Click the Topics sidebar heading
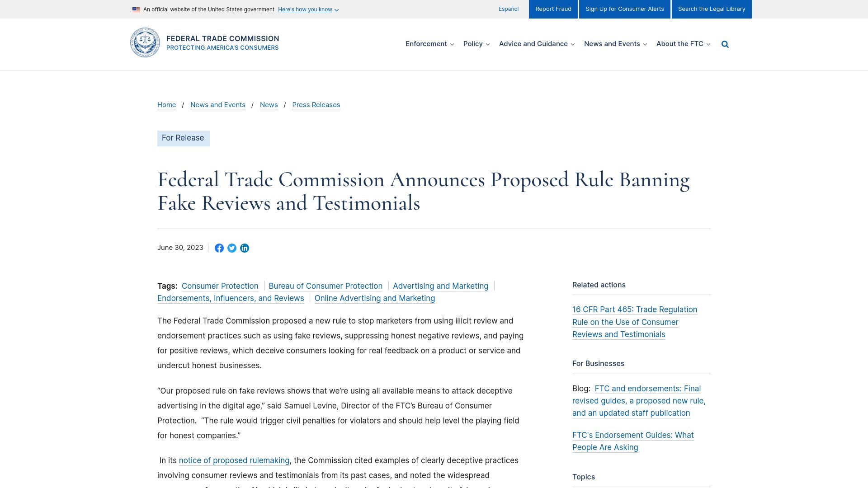 (584, 477)
